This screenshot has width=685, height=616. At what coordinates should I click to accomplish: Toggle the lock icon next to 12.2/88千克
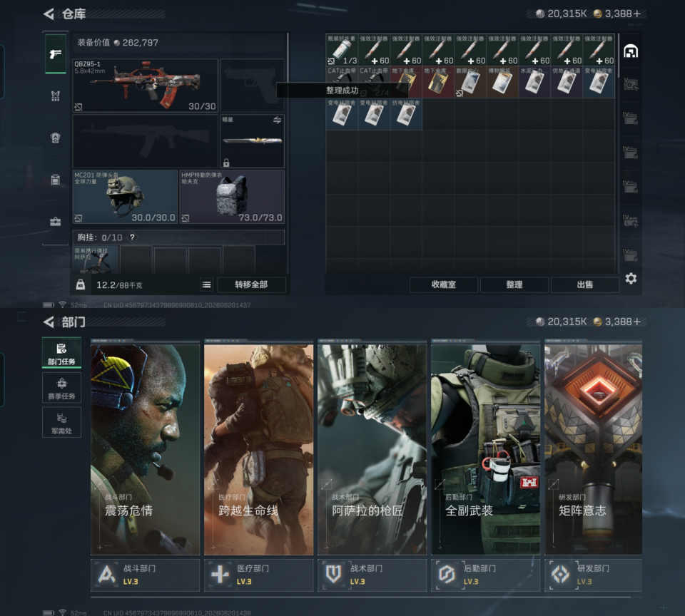point(81,284)
